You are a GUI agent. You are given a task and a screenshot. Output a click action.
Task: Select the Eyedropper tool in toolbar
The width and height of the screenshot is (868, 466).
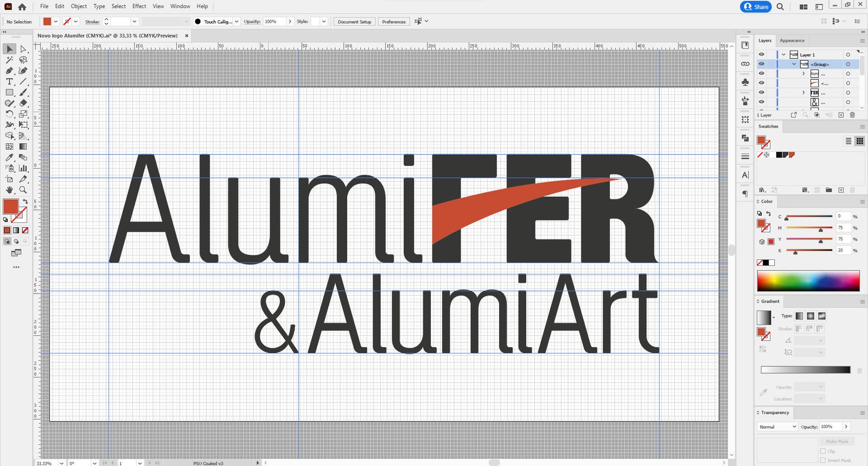tap(9, 157)
